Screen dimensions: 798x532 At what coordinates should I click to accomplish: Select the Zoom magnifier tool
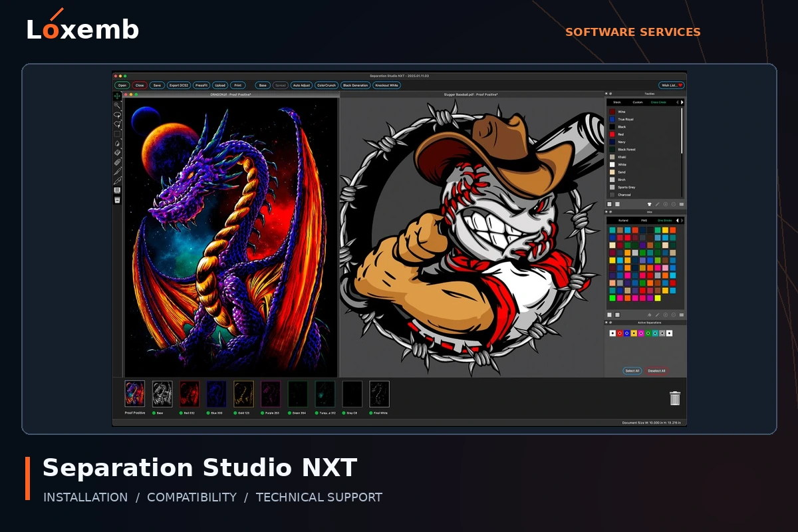pos(118,105)
